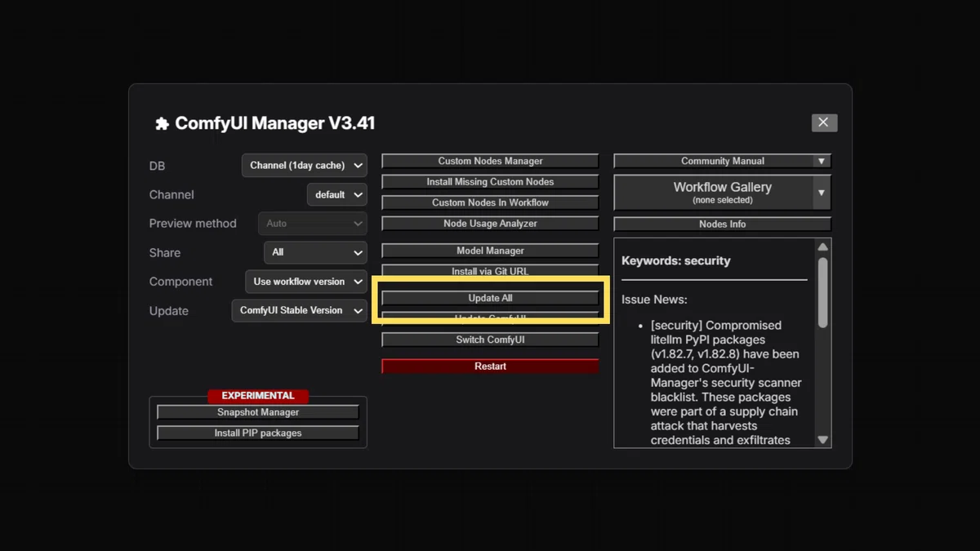Click the 'Issue News:' text
The height and width of the screenshot is (551, 980).
point(654,300)
